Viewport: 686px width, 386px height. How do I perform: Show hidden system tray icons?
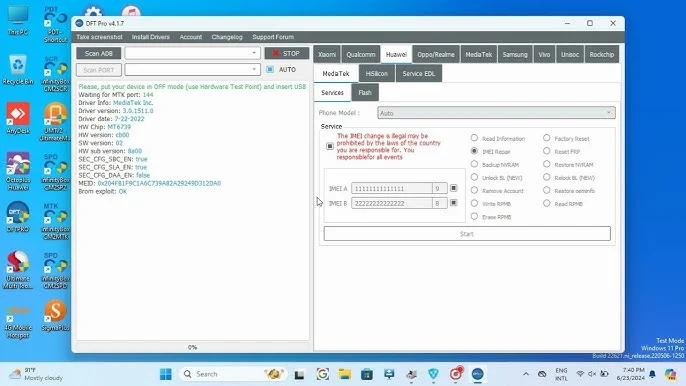[526, 374]
